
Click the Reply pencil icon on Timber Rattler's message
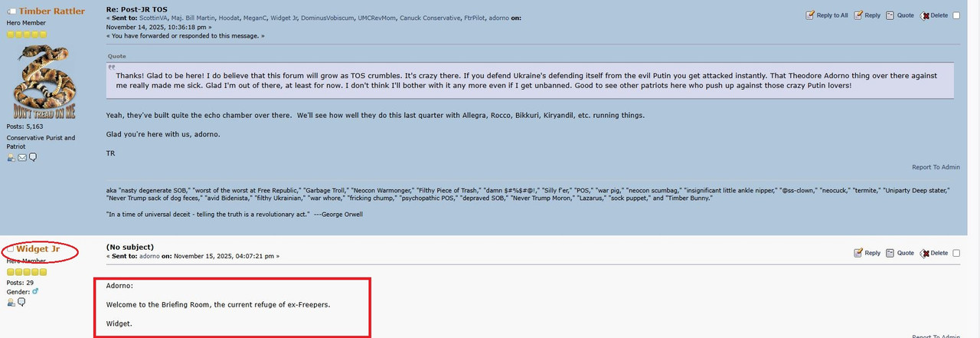858,15
